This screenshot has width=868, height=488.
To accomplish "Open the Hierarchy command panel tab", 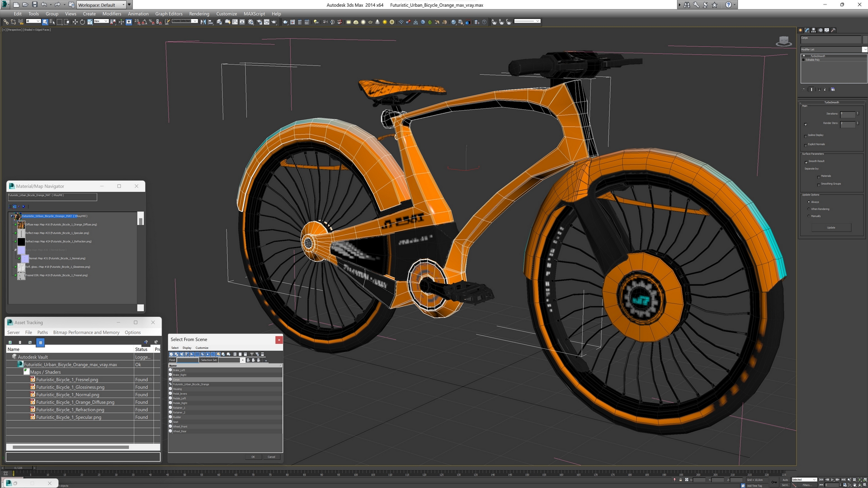I will point(814,30).
